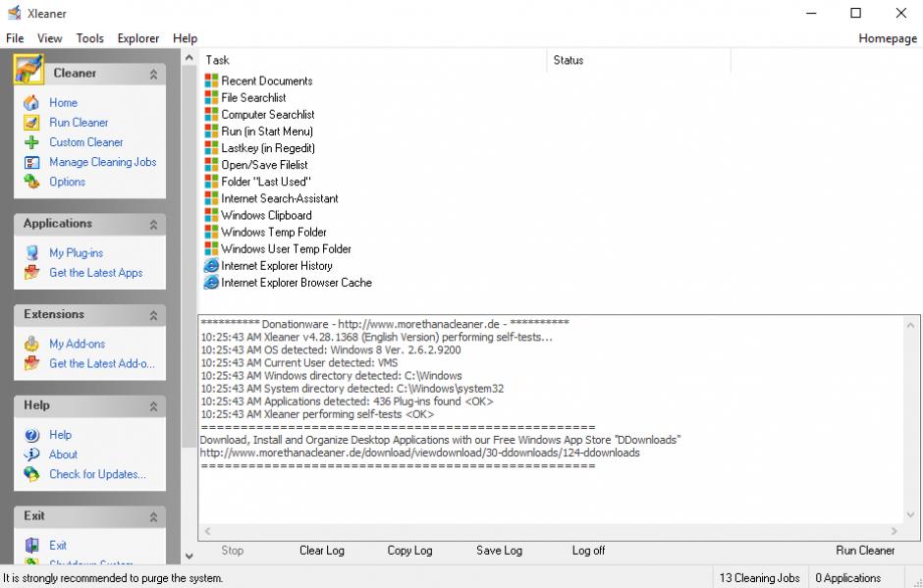Click the DDownloads URL line in log

pyautogui.click(x=419, y=453)
